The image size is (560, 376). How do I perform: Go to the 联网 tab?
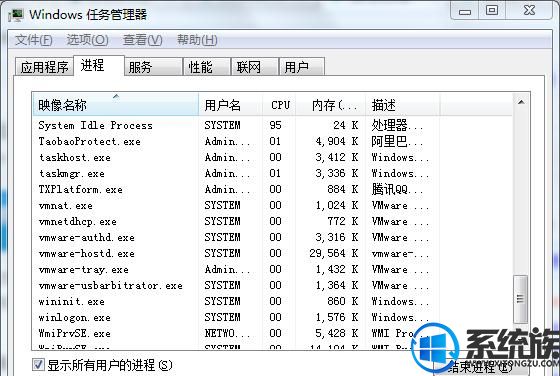(x=255, y=67)
